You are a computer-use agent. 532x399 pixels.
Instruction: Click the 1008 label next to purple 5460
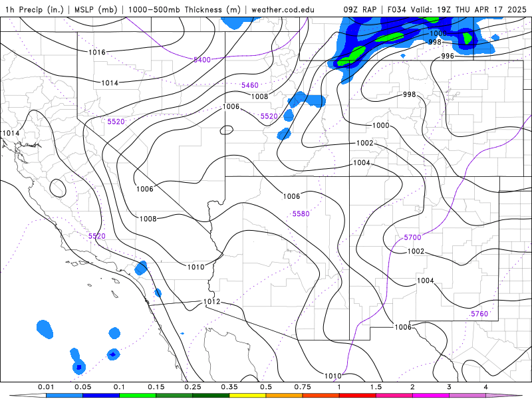pos(259,96)
